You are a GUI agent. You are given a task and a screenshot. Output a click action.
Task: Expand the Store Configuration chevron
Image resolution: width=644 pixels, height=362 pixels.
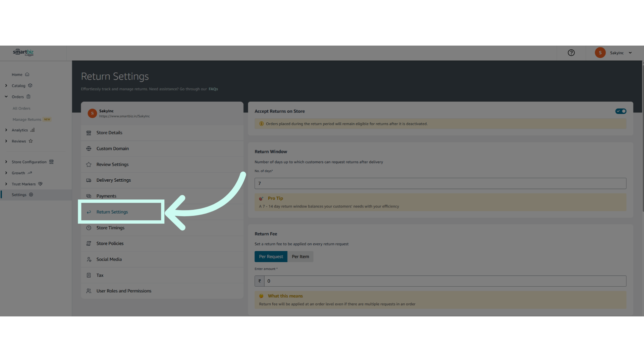pos(6,162)
